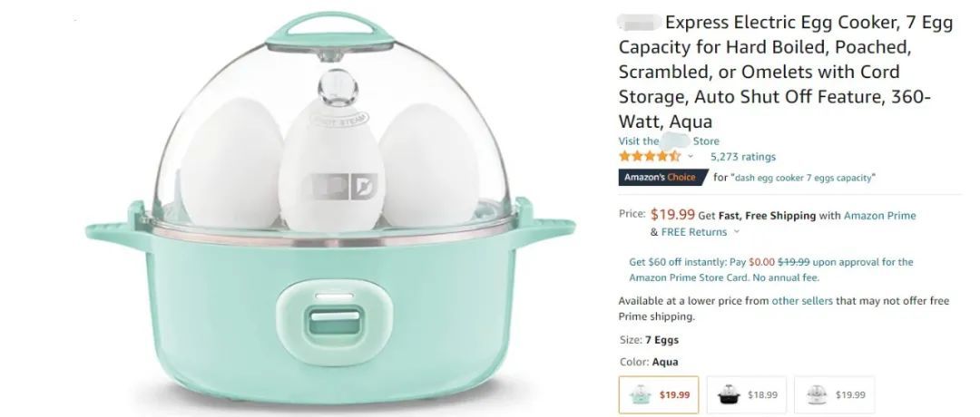This screenshot has width=980, height=417.
Task: Click the white egg cooker thumbnail icon
Action: tap(817, 394)
